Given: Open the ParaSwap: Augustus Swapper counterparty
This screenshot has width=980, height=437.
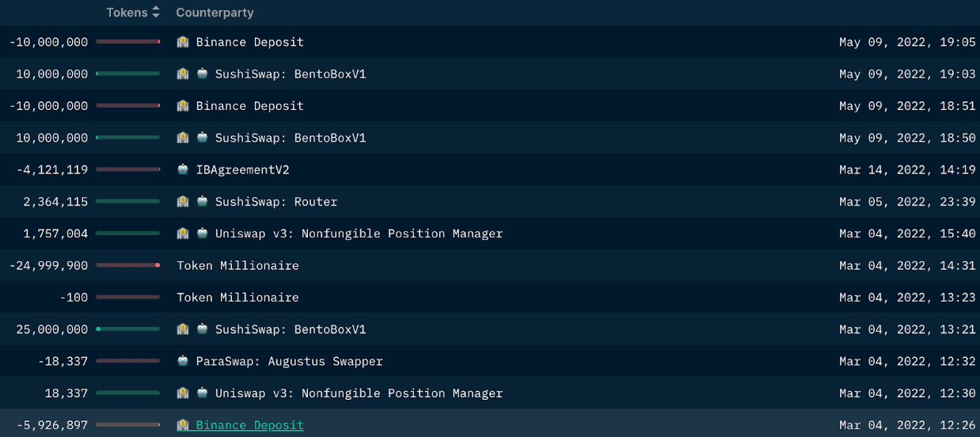Looking at the screenshot, I should pos(289,361).
